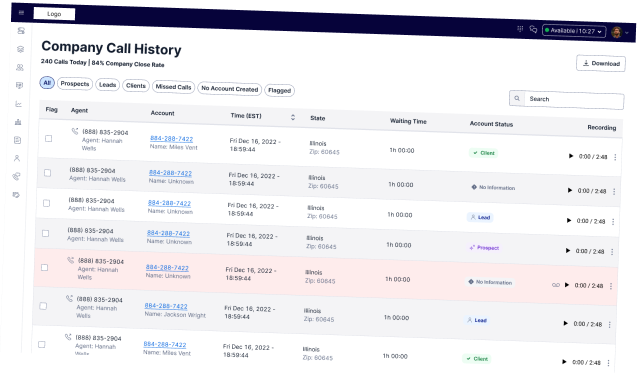This screenshot has width=637, height=373.
Task: Click the link icon in highlighted row
Action: point(556,285)
